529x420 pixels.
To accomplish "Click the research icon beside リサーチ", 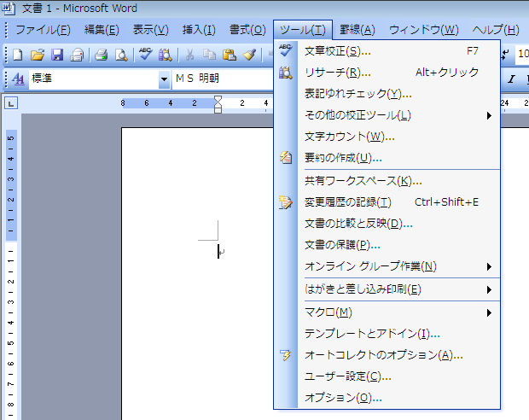I will tap(286, 73).
